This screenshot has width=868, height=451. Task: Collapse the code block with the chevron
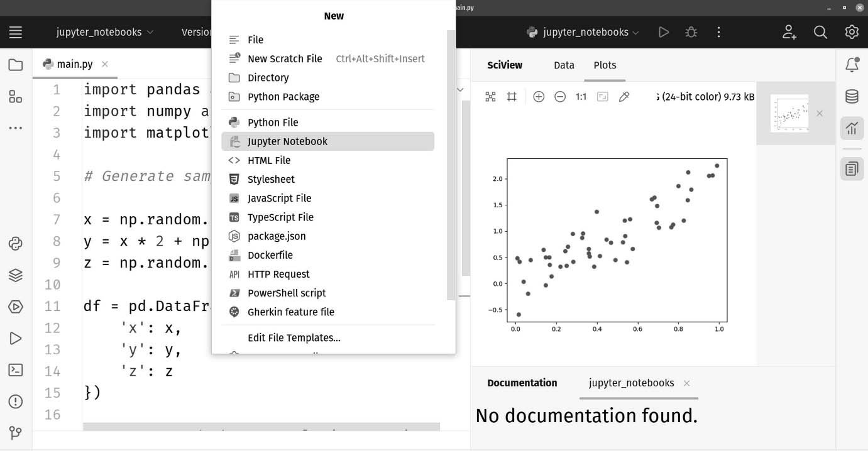pos(459,89)
